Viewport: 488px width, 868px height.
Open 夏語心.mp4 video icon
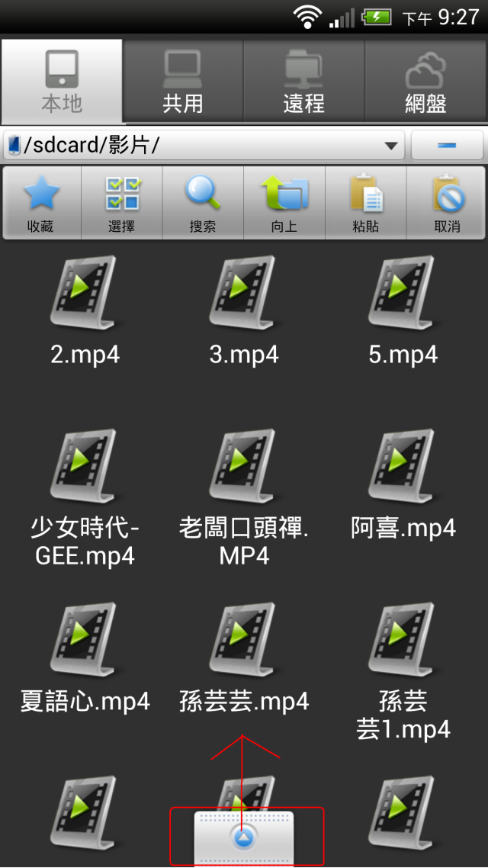tap(85, 638)
